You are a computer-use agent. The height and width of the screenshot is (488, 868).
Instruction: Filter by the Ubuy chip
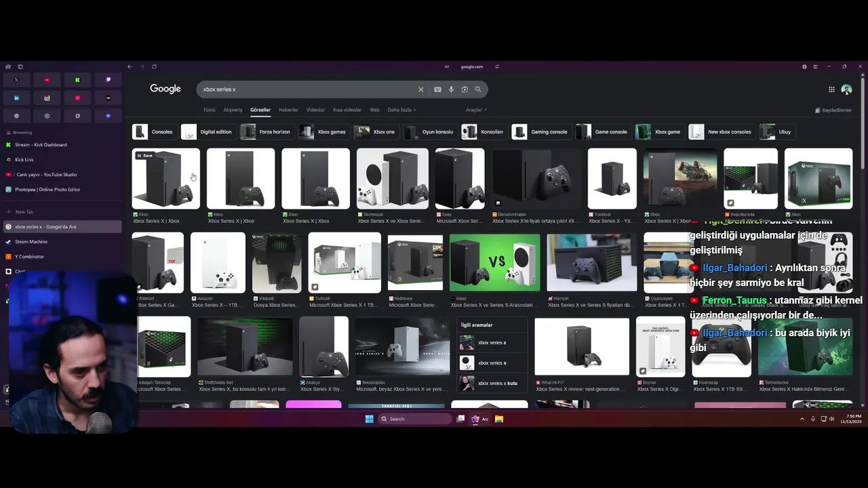click(776, 131)
